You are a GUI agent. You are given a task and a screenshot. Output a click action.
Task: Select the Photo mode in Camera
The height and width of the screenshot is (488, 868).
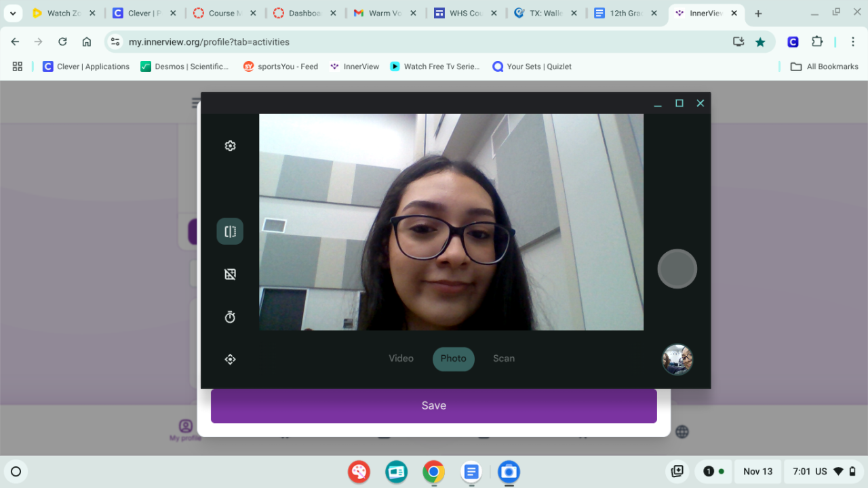click(x=454, y=359)
